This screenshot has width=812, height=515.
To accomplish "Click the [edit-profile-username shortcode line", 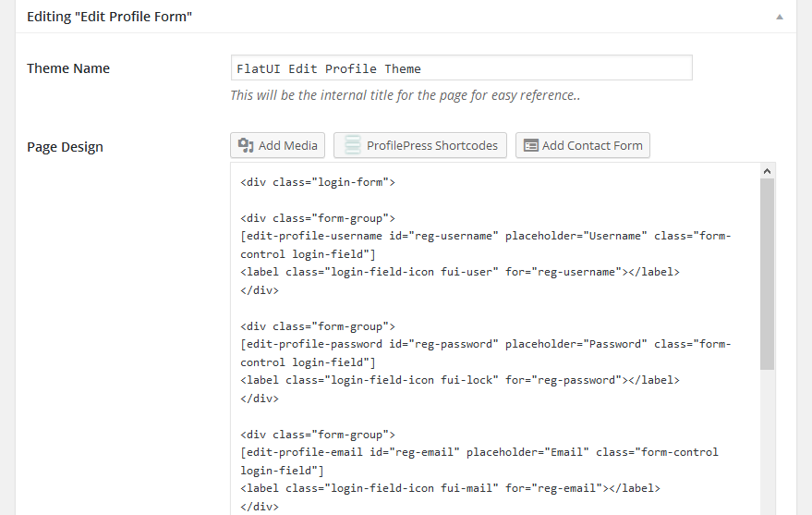I will click(x=486, y=236).
